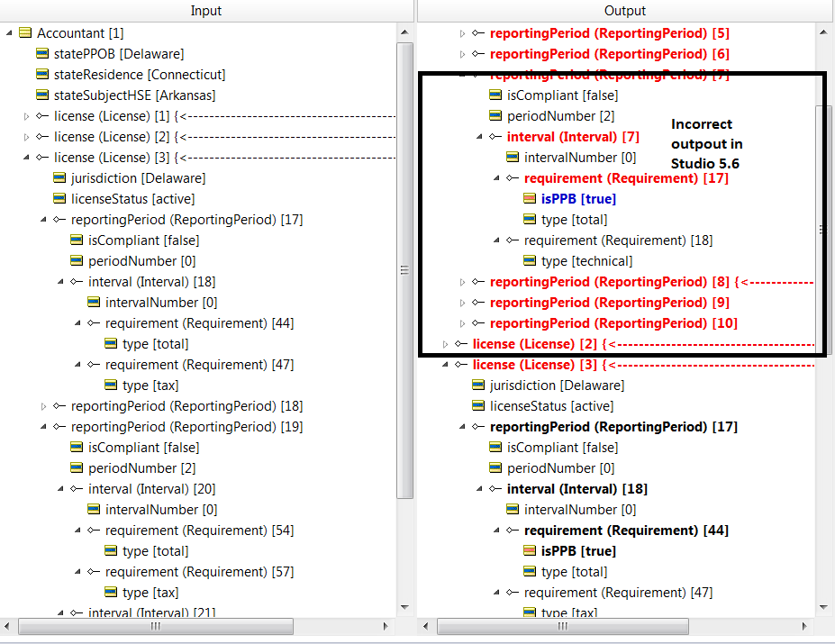Click the isCompliant [false] icon under reportingPeriod [19]
This screenshot has height=644, width=835.
point(77,447)
